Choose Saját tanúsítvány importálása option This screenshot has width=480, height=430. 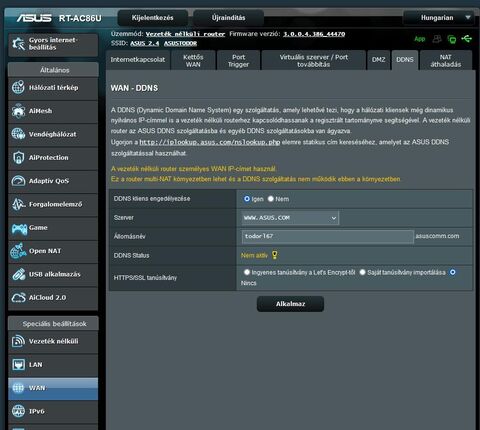362,272
